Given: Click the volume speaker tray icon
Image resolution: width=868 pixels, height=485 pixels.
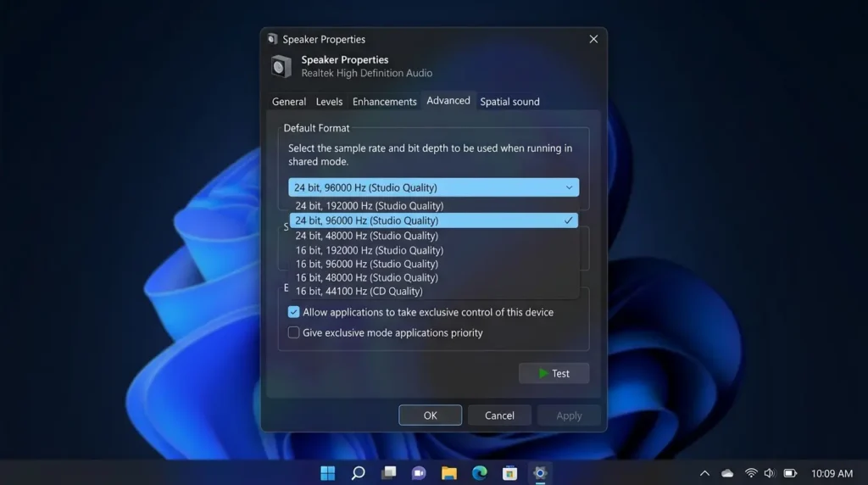Looking at the screenshot, I should 770,473.
